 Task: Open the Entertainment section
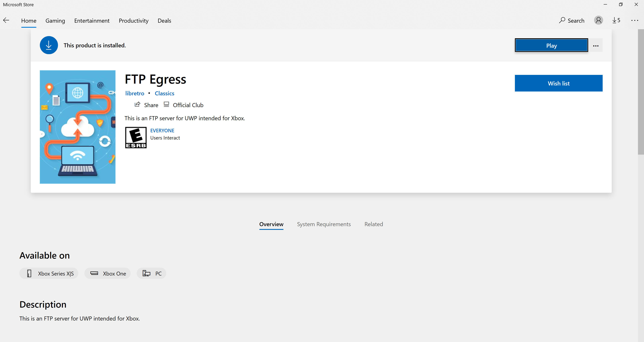pyautogui.click(x=92, y=21)
